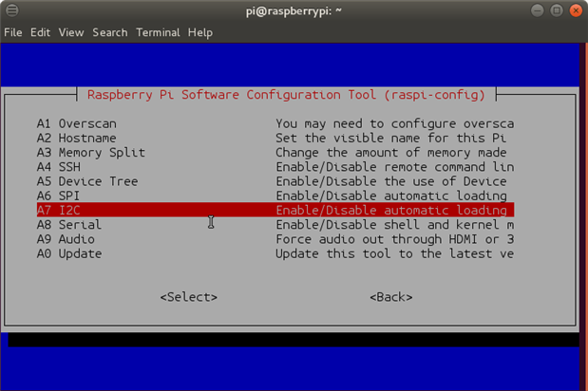Screen dimensions: 588x391
Task: Click the 'Force audio out through HDMI or 3' description
Action: [395, 239]
